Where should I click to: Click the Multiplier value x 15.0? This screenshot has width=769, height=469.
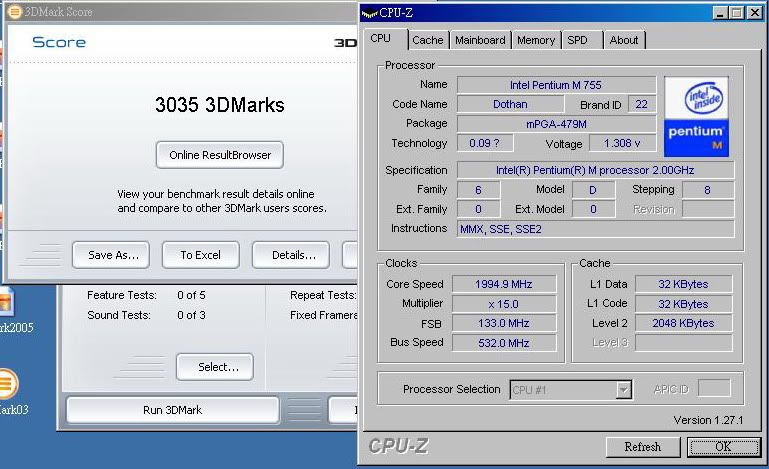tap(504, 304)
